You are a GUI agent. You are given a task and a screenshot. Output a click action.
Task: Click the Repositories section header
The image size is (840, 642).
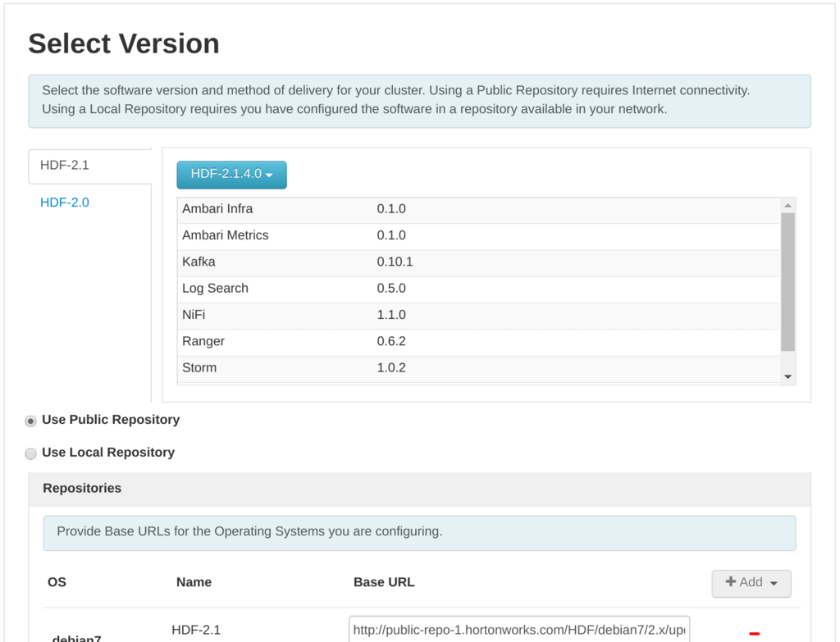click(419, 489)
